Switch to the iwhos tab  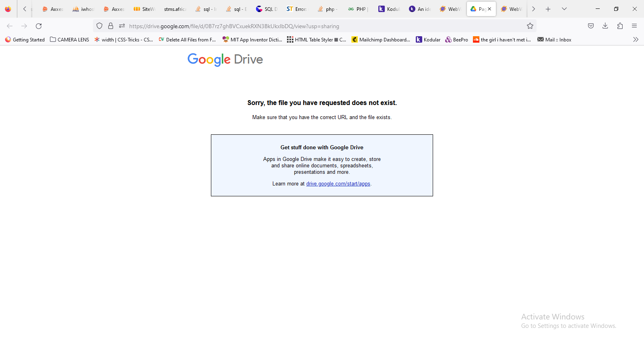tap(84, 9)
